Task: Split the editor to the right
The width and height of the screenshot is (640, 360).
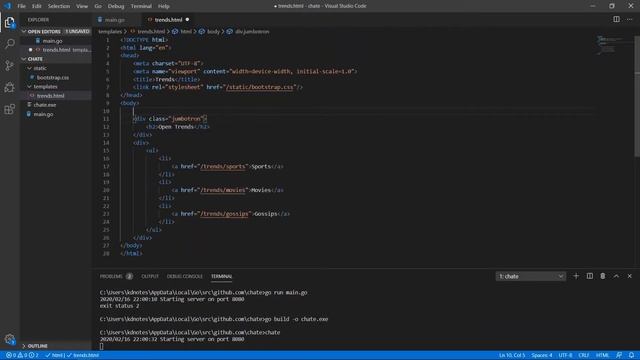Action: 616,19
